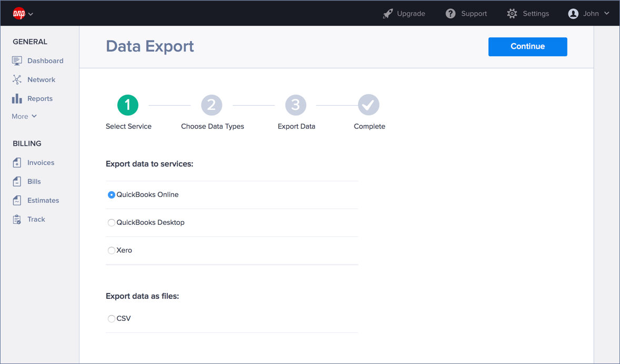Click the GENERAL sidebar heading

[30, 42]
